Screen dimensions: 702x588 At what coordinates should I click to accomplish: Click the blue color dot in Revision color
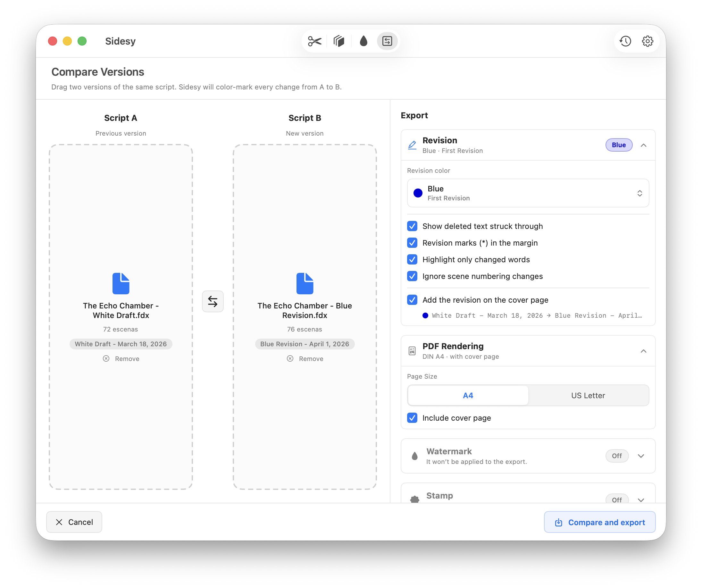coord(418,193)
